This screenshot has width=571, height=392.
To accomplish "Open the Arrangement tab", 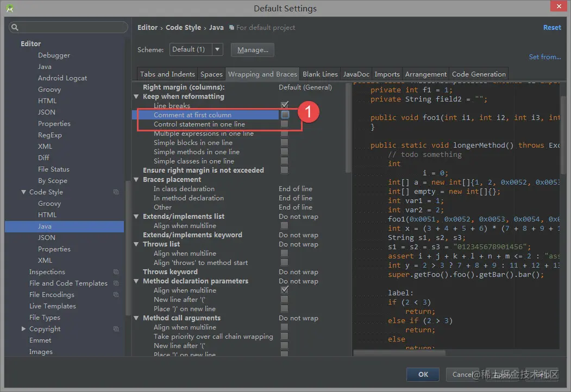I will [x=426, y=74].
